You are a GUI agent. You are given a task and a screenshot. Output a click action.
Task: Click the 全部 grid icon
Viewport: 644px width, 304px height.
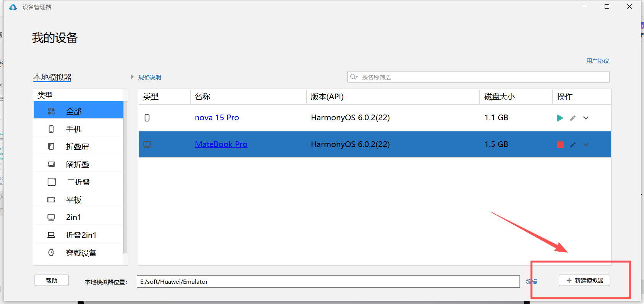pos(51,111)
